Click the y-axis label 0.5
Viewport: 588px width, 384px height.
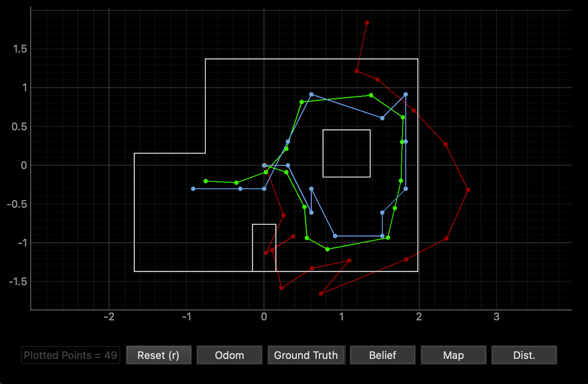click(20, 127)
